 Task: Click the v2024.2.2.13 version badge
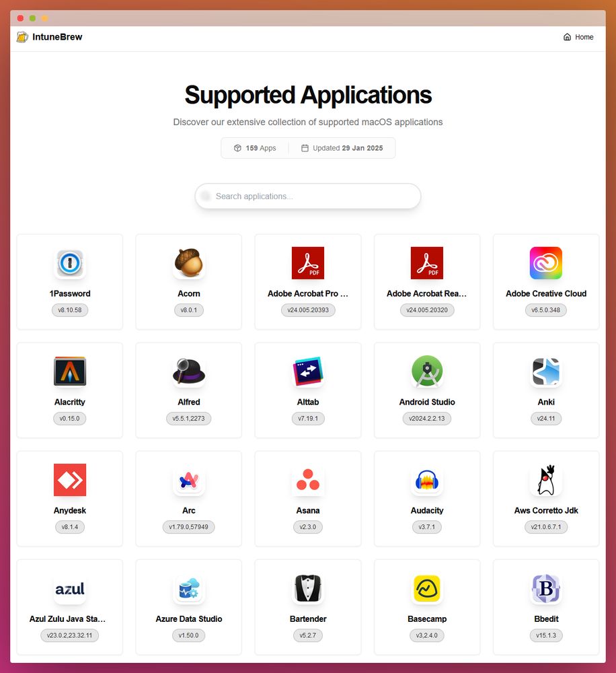point(427,419)
